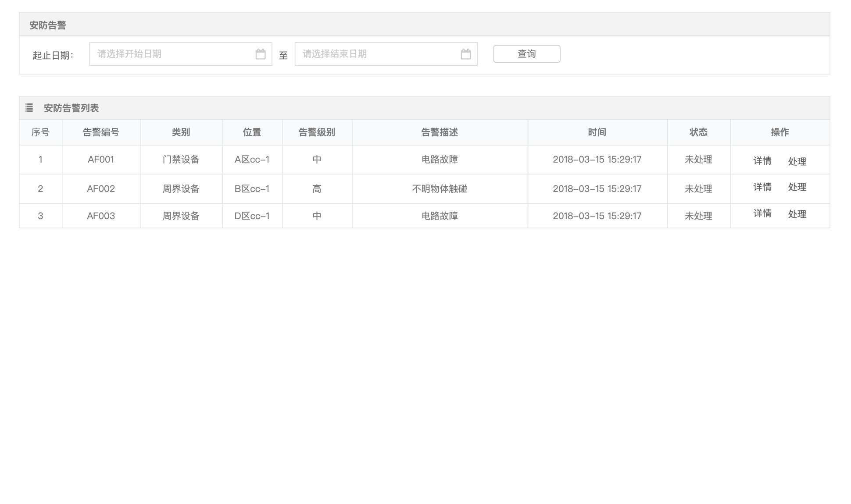Focus the 请选择结束日期 input field
The height and width of the screenshot is (504, 851).
(377, 54)
